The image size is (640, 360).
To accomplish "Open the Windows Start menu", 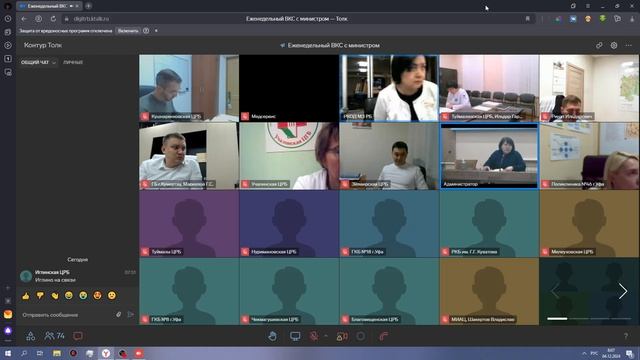I will [8, 353].
